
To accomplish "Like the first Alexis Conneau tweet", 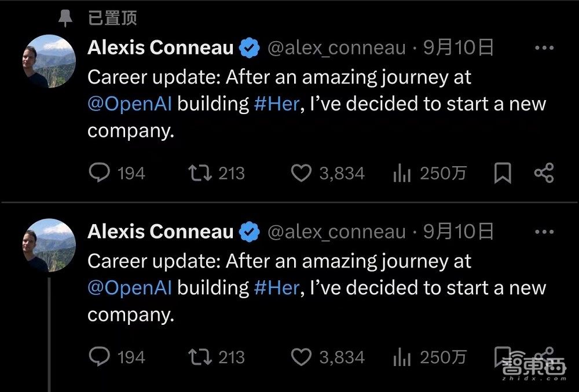I will [301, 173].
